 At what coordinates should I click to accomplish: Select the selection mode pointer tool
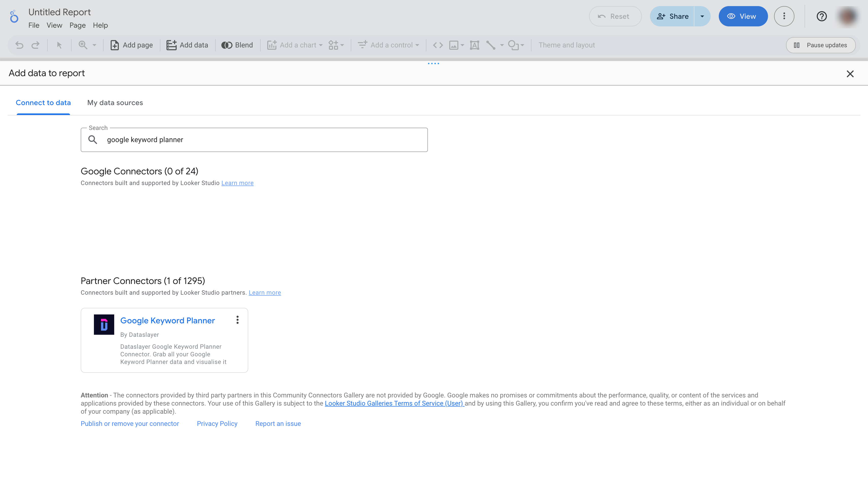[59, 45]
